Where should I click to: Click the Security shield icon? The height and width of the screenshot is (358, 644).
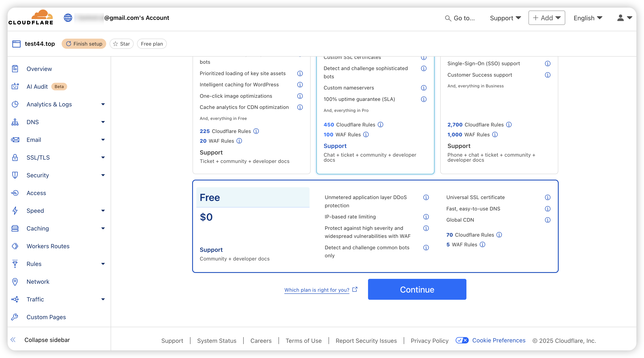pos(15,175)
